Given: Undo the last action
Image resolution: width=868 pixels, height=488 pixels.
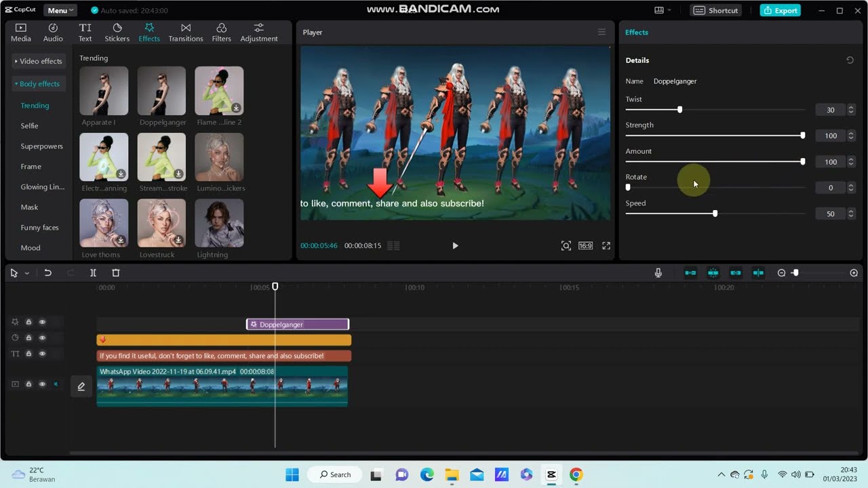Looking at the screenshot, I should coord(47,272).
